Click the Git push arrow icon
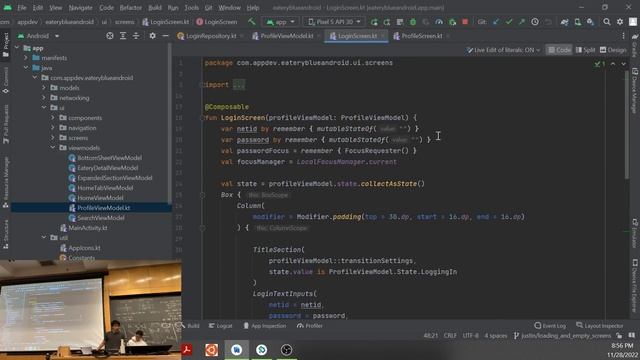640x360 pixels. point(522,22)
